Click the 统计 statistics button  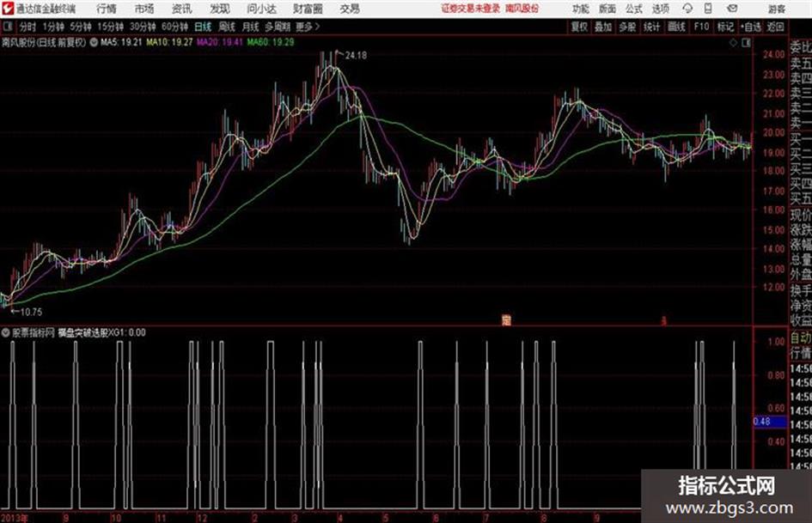click(x=652, y=27)
